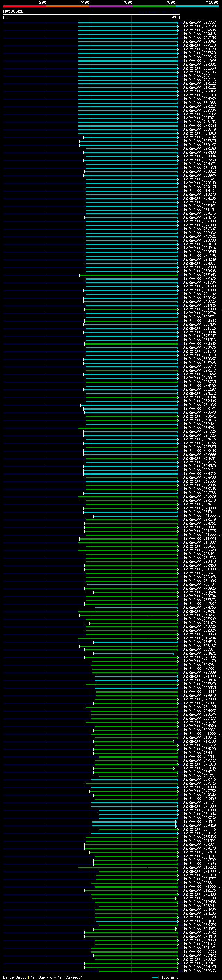The width and height of the screenshot is (222, 980).
Task: Click alignment bar for UniRef100_B8HA71
Action: tap(134, 654)
